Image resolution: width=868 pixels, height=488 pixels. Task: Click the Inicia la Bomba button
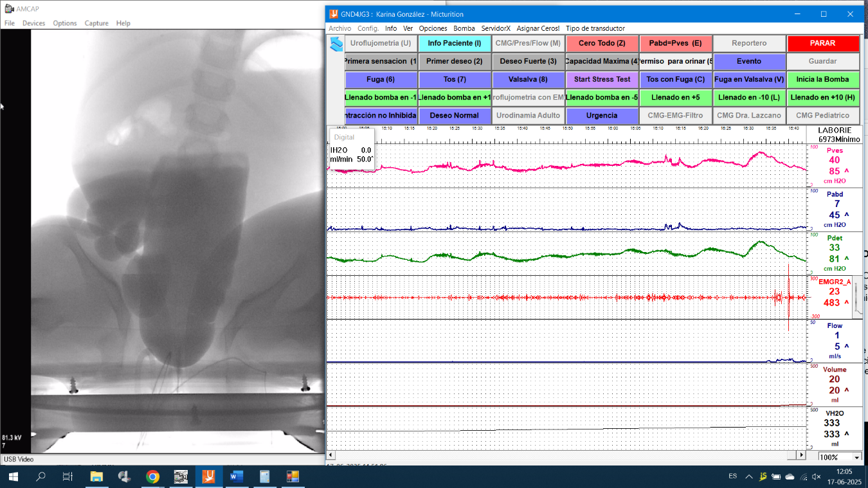click(822, 79)
